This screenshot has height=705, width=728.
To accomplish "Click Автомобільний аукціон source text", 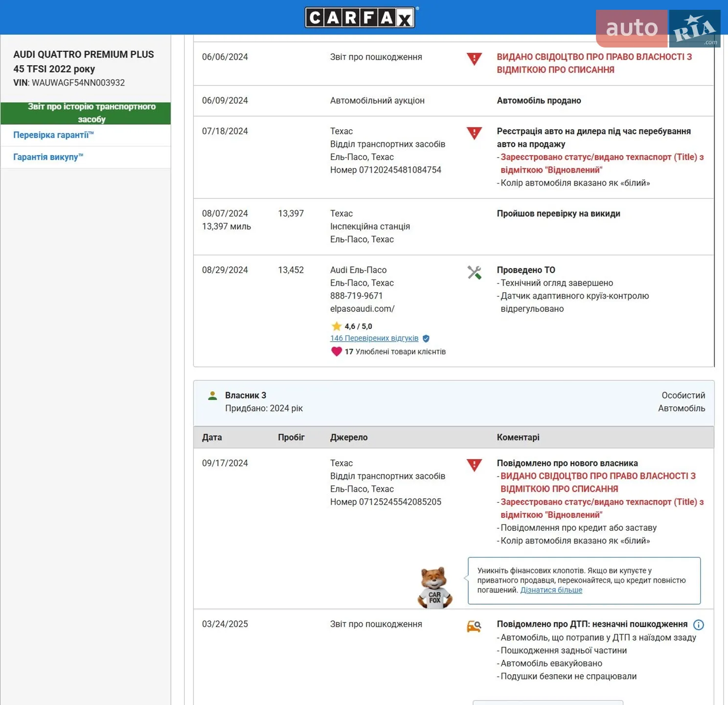I will [x=377, y=100].
